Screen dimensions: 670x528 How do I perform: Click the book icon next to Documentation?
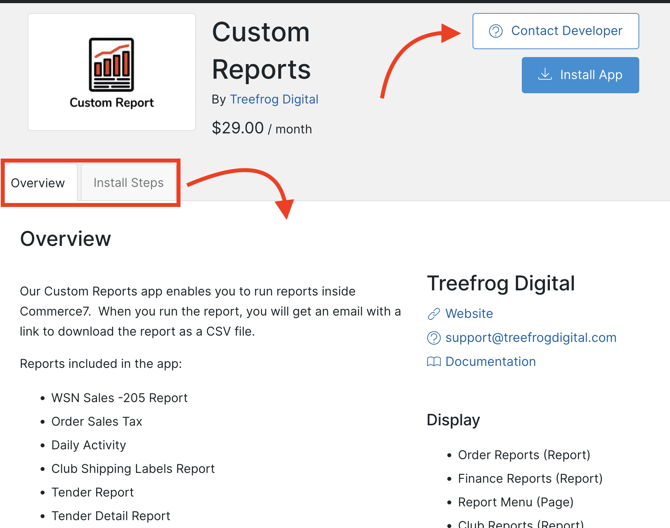coord(434,362)
